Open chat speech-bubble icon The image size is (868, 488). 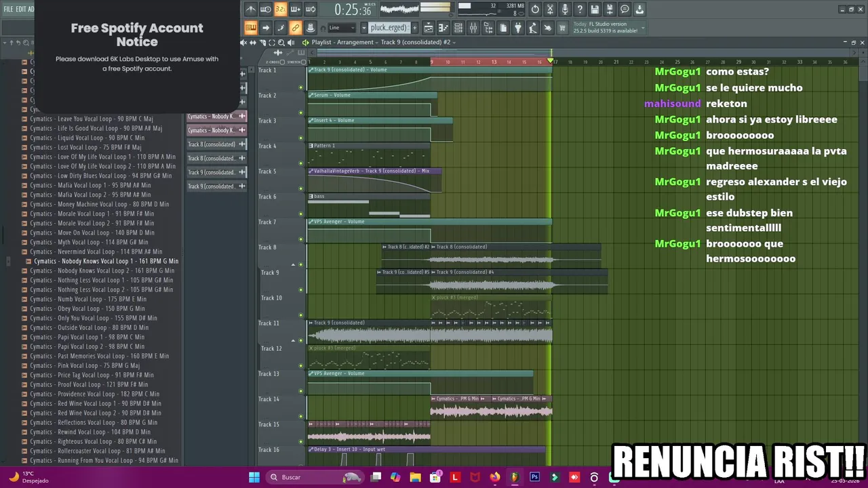coord(625,9)
